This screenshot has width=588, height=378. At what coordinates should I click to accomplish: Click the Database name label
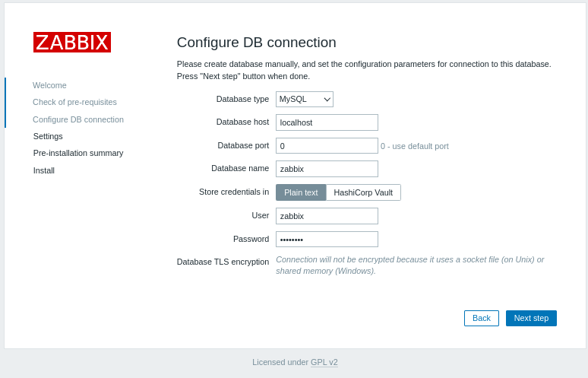(x=240, y=168)
